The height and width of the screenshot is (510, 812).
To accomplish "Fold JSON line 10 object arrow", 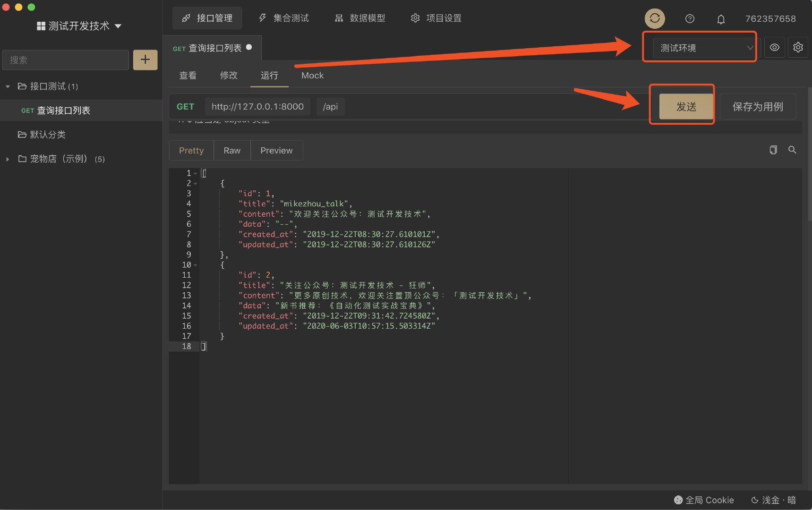I will [x=196, y=265].
